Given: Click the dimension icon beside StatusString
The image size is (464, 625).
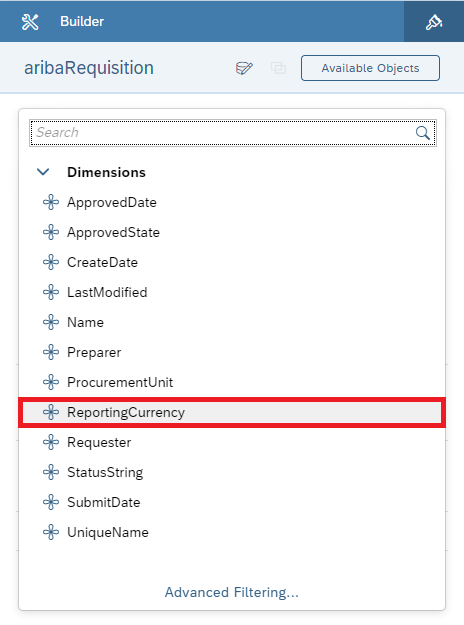Looking at the screenshot, I should (51, 472).
